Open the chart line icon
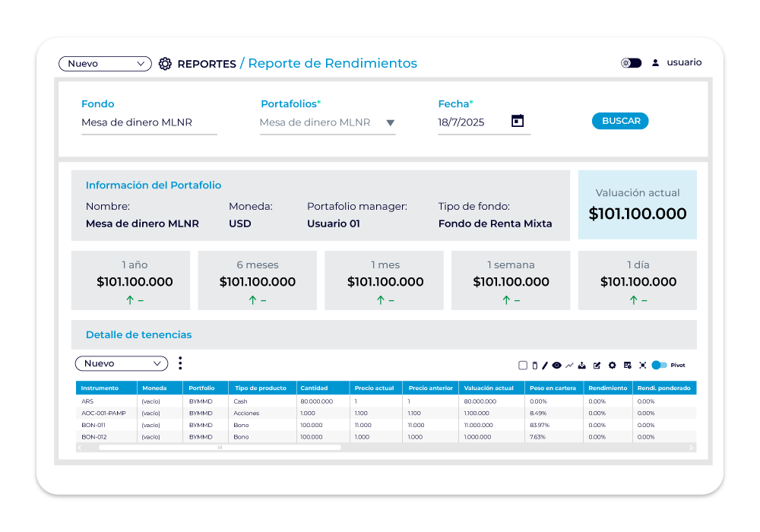The width and height of the screenshot is (760, 532). [569, 366]
